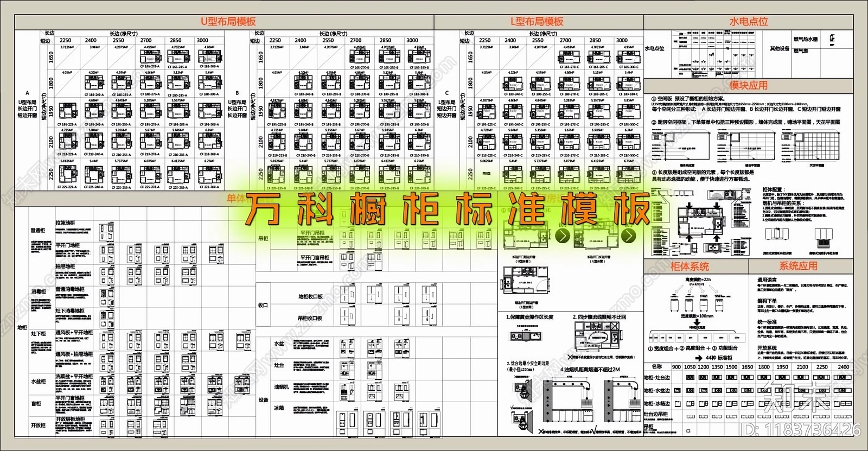The width and height of the screenshot is (868, 451).
Task: Click the 平开门盲吊柜 row label
Action: 315,258
